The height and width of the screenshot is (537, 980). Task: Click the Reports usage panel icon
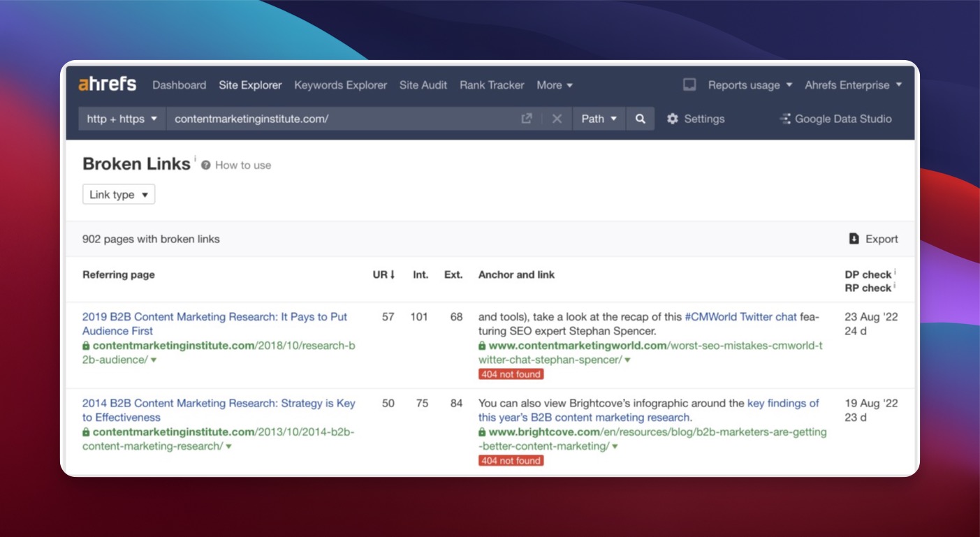click(x=689, y=84)
